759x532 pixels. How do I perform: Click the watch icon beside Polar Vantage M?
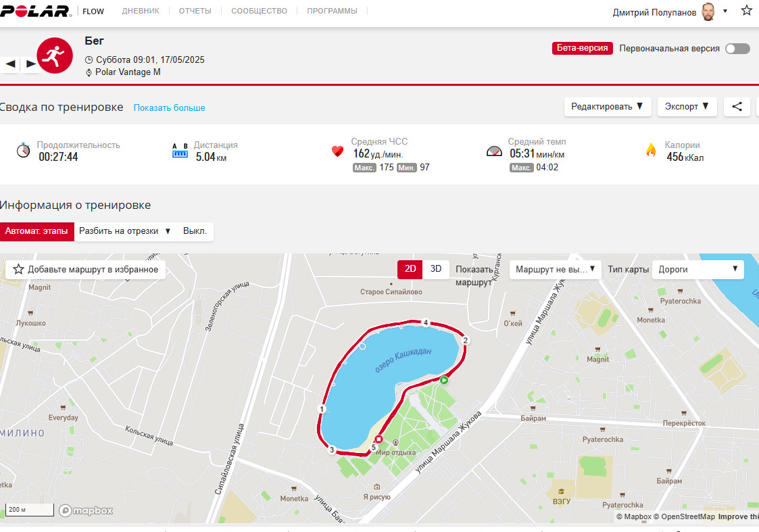click(89, 72)
